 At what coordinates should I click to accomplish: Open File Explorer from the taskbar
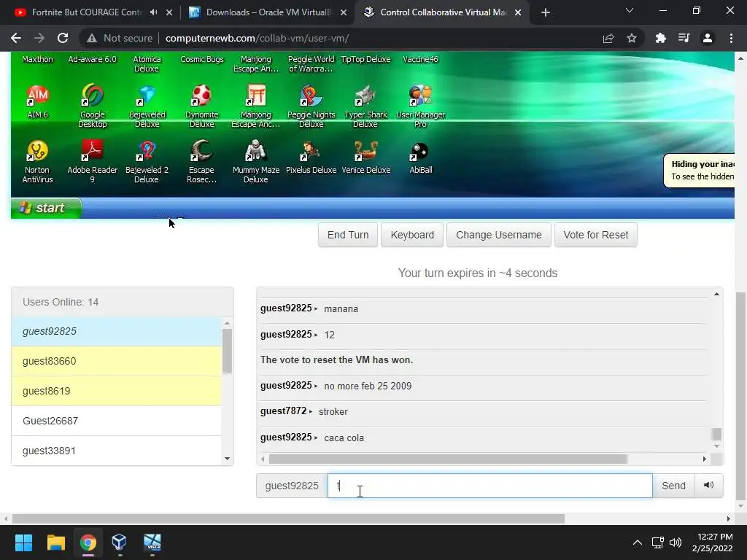(55, 542)
